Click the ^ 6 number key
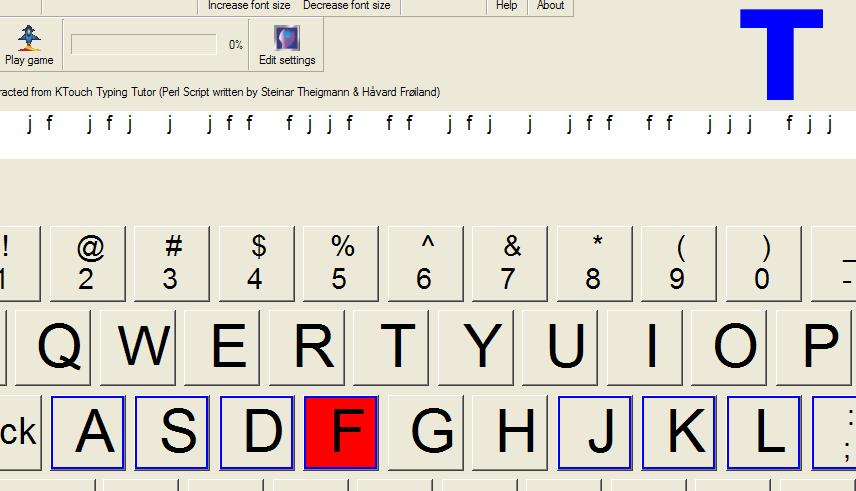856x491 pixels. point(426,264)
